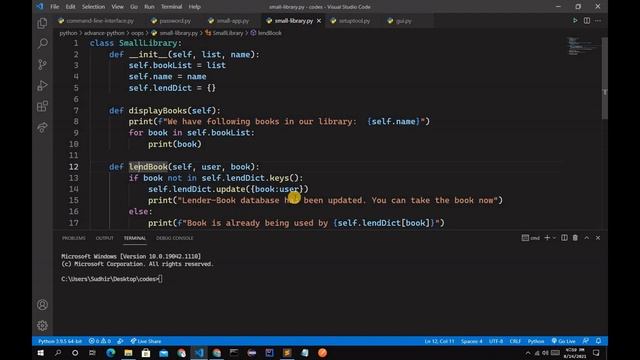Select the cmd terminal label

coord(531,238)
